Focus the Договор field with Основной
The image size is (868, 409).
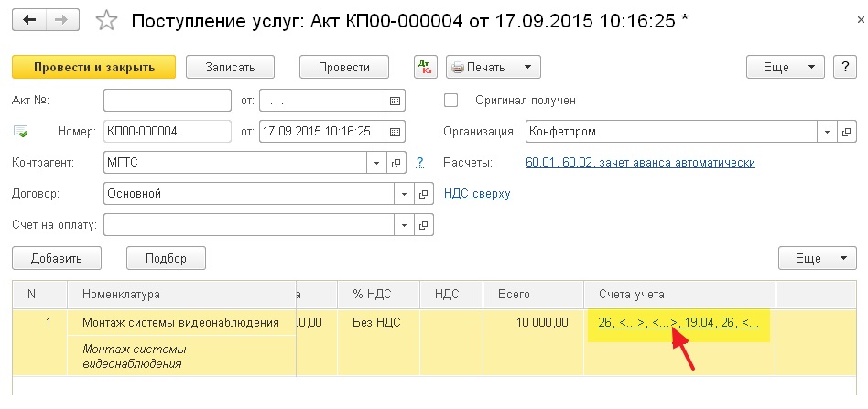[x=249, y=194]
